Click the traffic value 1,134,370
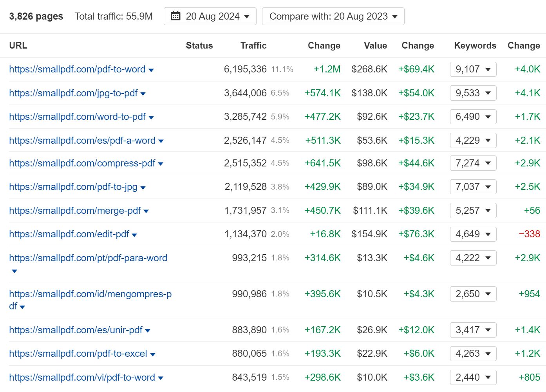This screenshot has height=392, width=546. coord(246,234)
